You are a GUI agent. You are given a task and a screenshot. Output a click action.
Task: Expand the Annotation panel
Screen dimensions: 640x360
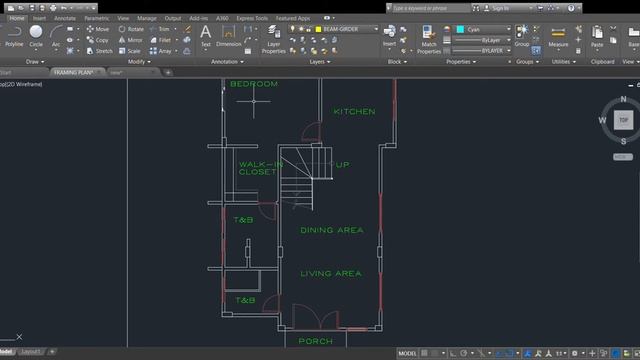227,62
